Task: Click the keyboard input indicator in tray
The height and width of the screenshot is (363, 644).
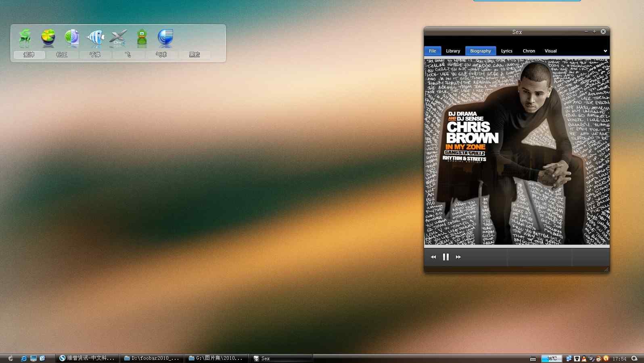Action: point(533,359)
